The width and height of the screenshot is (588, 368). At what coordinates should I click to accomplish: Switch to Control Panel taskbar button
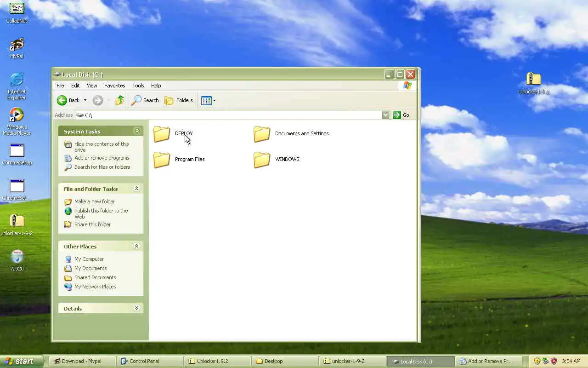point(149,361)
